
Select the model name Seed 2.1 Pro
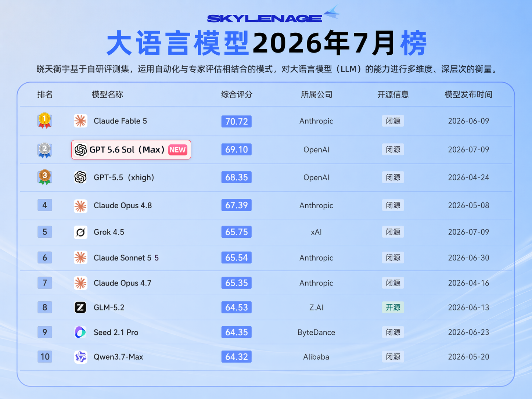click(x=116, y=332)
